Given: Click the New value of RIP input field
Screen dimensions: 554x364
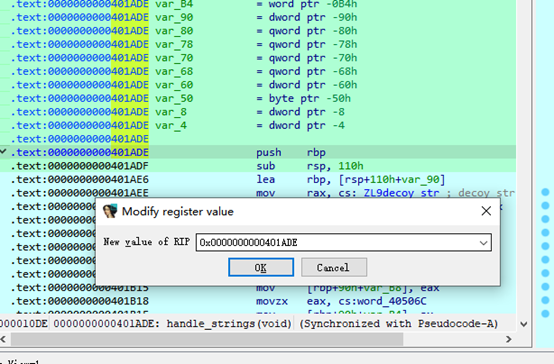Looking at the screenshot, I should point(343,242).
